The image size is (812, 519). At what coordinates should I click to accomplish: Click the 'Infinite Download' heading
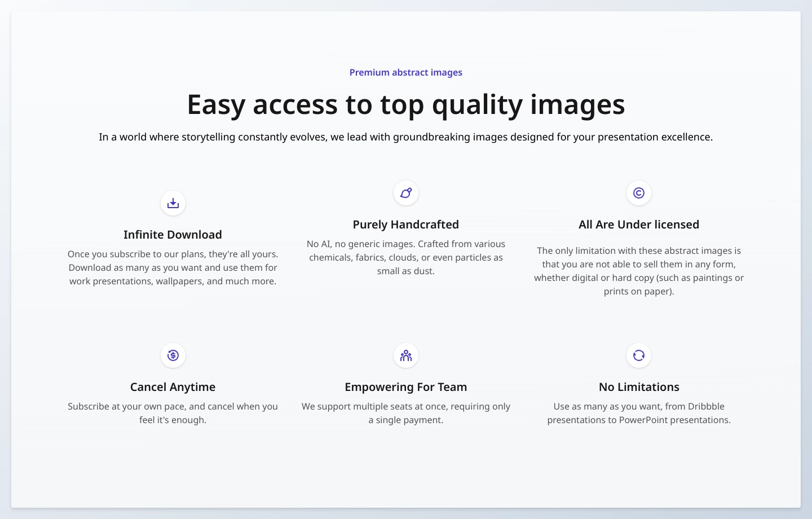tap(173, 235)
